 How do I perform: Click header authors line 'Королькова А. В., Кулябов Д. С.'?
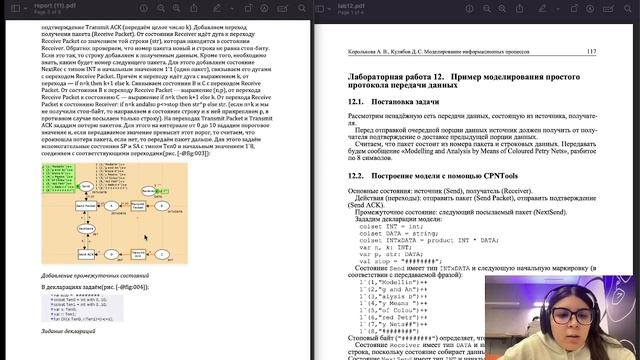(x=384, y=51)
